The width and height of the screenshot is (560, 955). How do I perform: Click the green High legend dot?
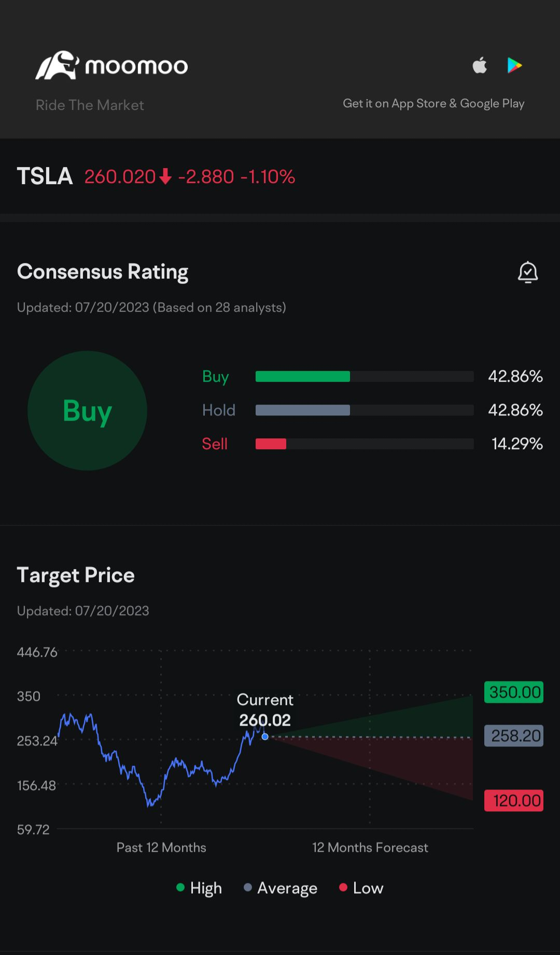click(180, 888)
